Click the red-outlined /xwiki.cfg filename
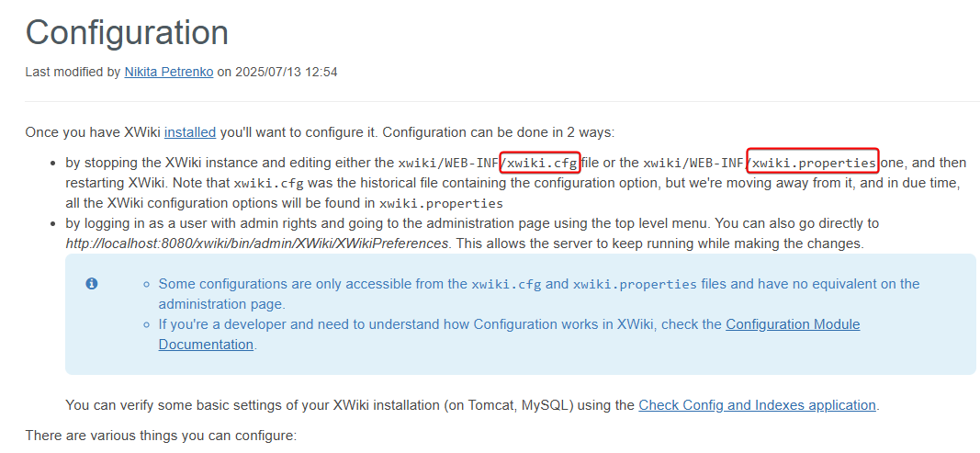Screen dimensions: 980x453 [x=540, y=164]
